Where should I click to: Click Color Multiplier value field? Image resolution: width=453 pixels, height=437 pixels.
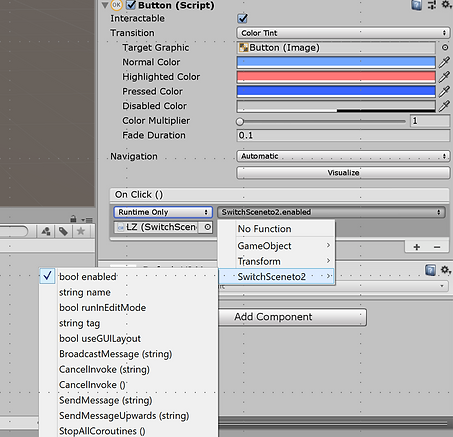[x=430, y=121]
